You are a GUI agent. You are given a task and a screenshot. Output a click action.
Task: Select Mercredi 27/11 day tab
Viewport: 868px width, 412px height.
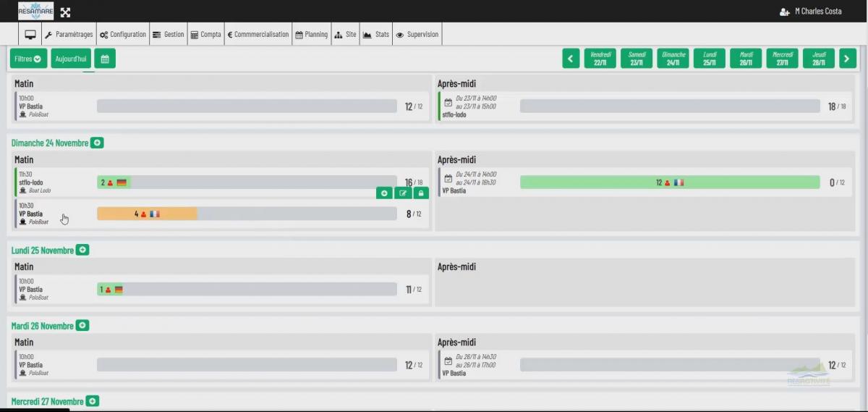(782, 59)
